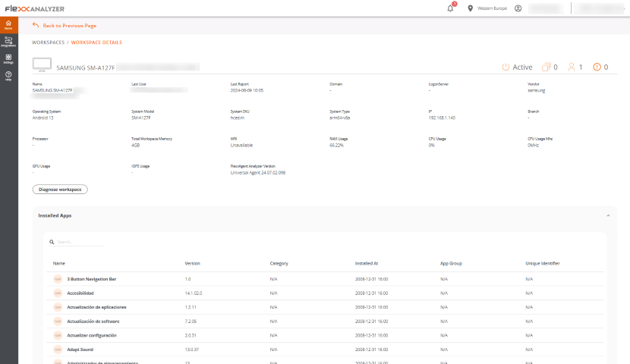The image size is (630, 364).
Task: Collapse the Installed Apps section
Action: click(x=608, y=215)
